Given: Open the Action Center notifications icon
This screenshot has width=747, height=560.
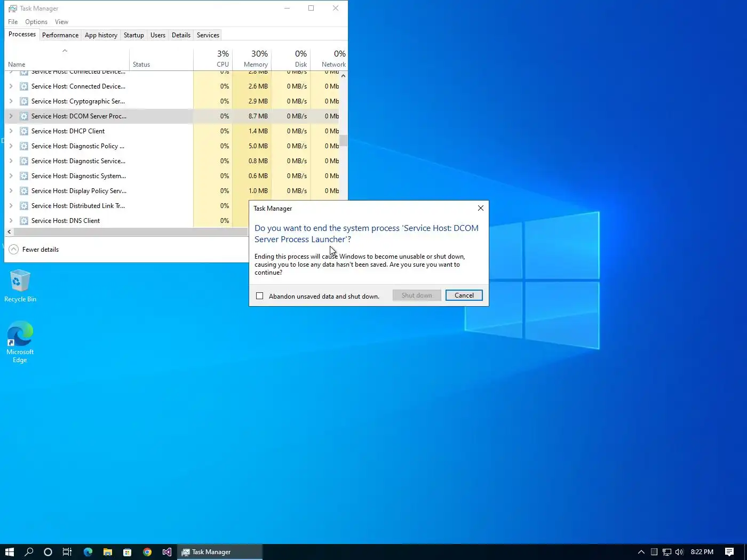Looking at the screenshot, I should [729, 552].
